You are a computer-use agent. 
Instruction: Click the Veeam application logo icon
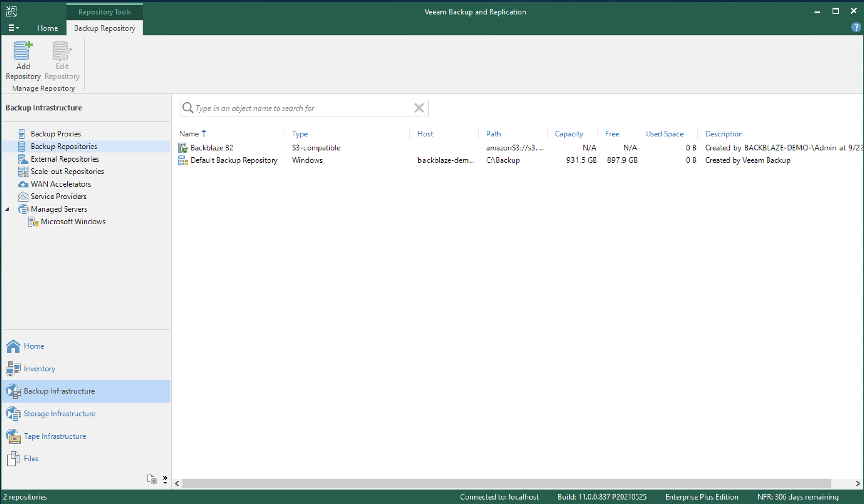(11, 11)
